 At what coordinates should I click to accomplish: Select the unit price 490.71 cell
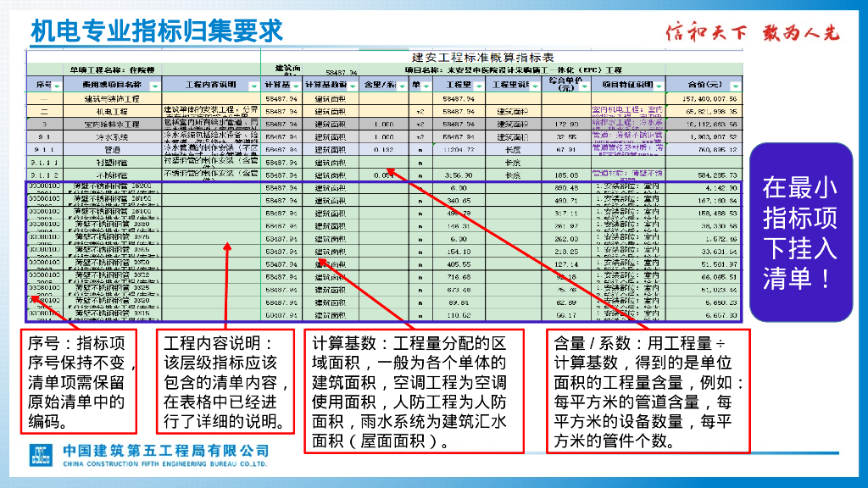566,201
